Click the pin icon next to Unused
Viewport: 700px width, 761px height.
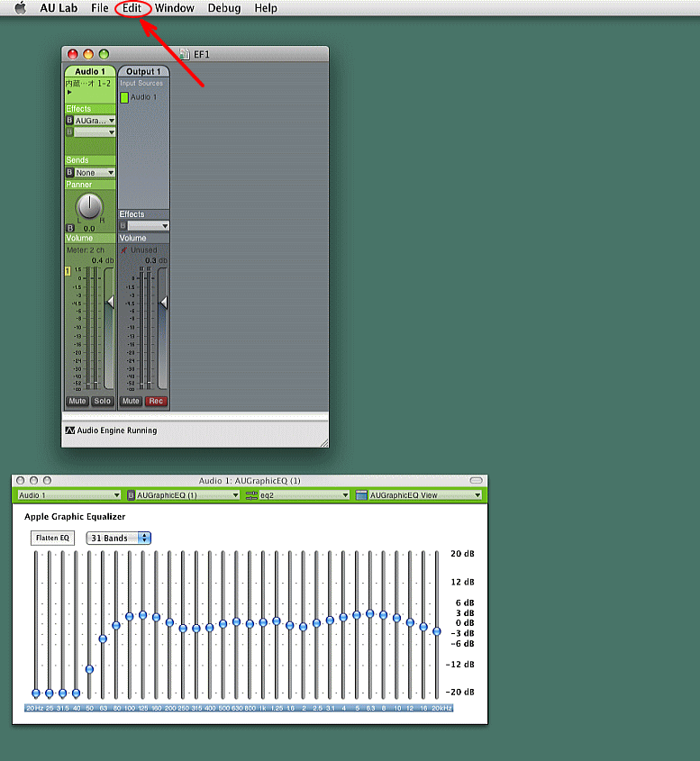124,249
